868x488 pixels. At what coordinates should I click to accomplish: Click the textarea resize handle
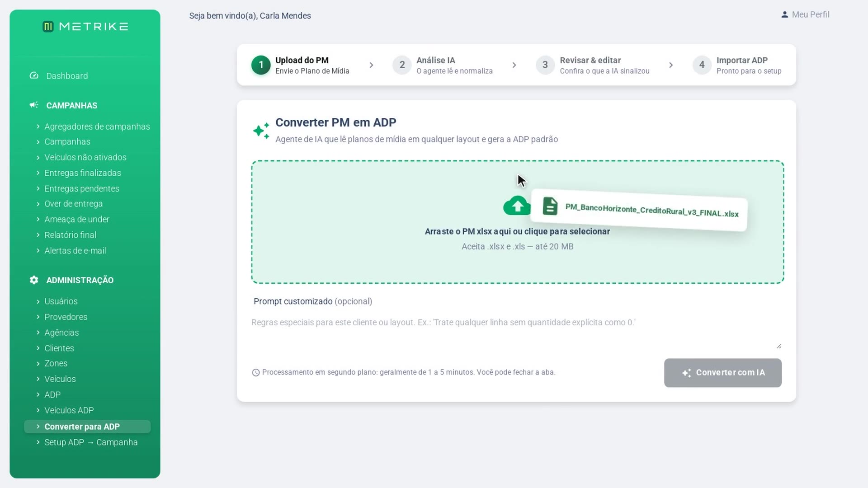[778, 346]
